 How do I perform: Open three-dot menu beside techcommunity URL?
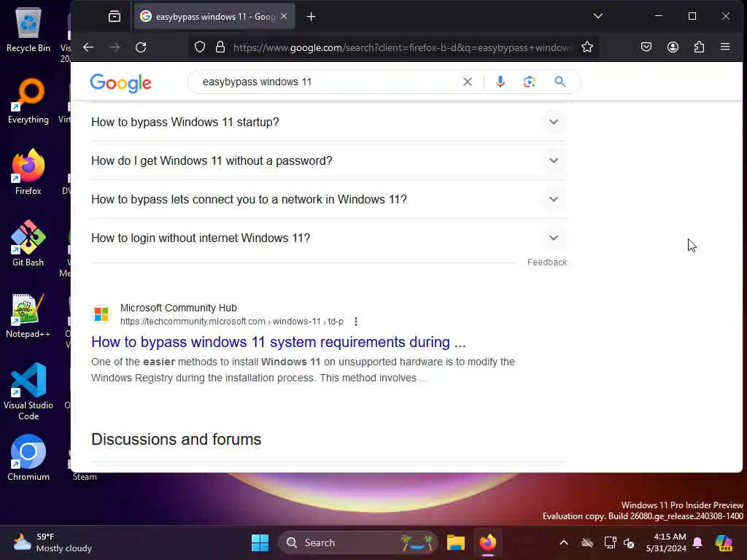point(356,322)
